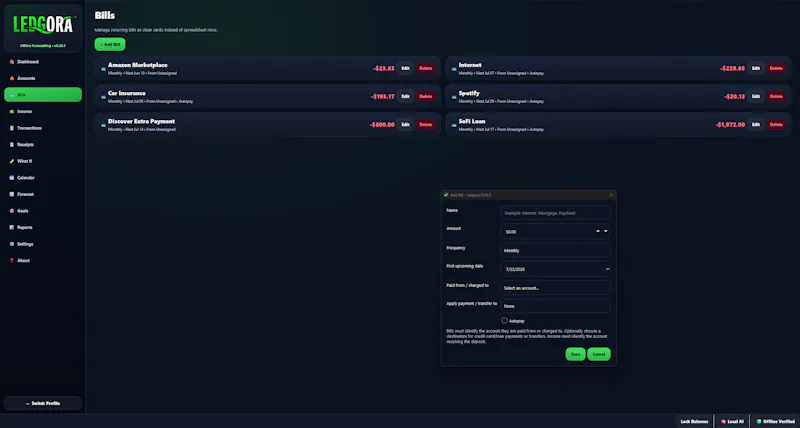The image size is (800, 428).
Task: Delete the Spotify bill
Action: (x=776, y=96)
